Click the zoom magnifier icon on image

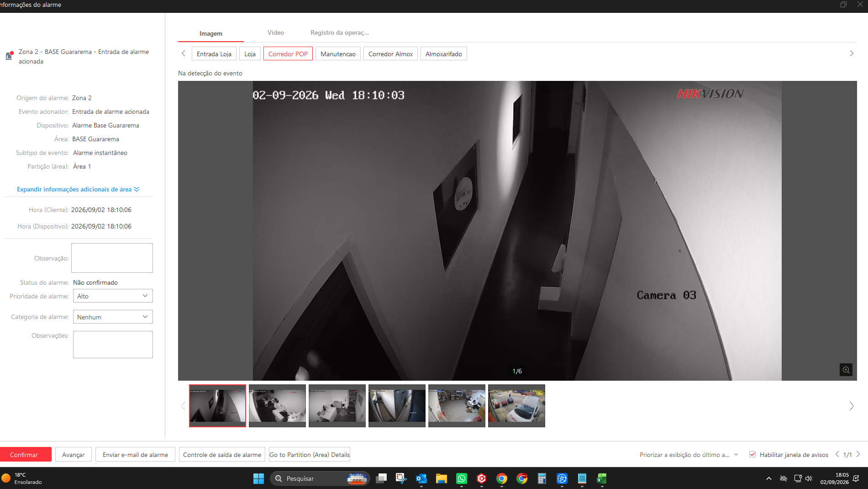pos(846,370)
